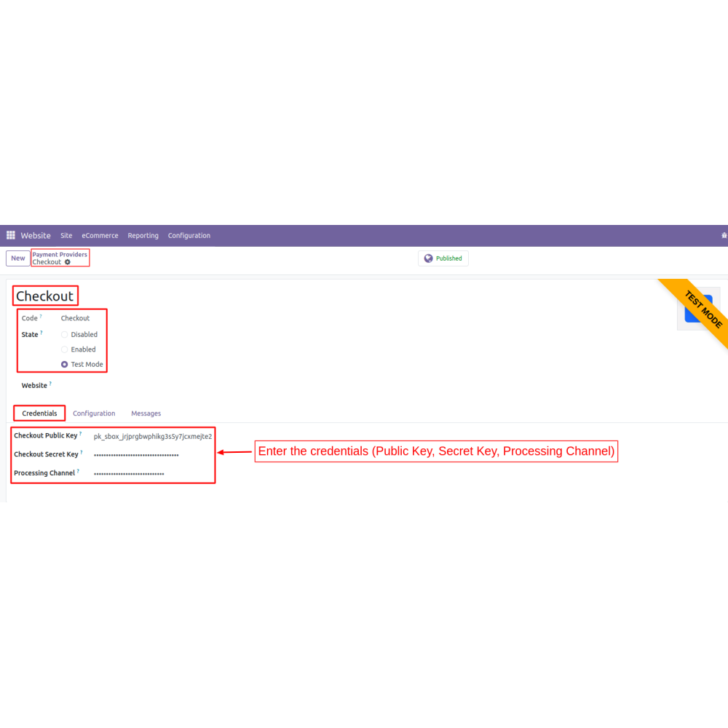Screen dimensions: 728x728
Task: Select the Disabled state option
Action: (x=65, y=335)
